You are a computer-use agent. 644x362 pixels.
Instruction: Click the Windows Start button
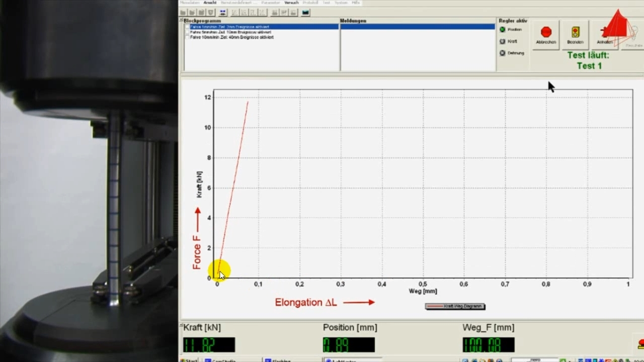point(190,360)
